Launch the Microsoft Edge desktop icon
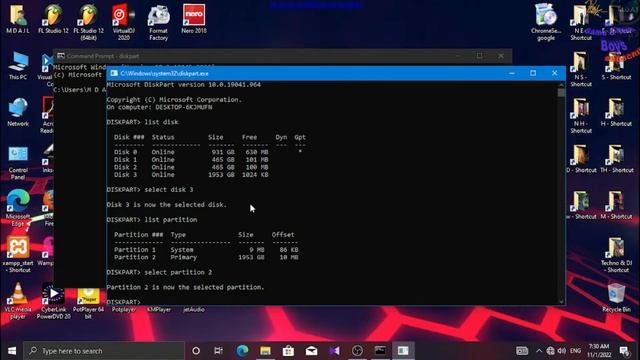 coord(18,208)
